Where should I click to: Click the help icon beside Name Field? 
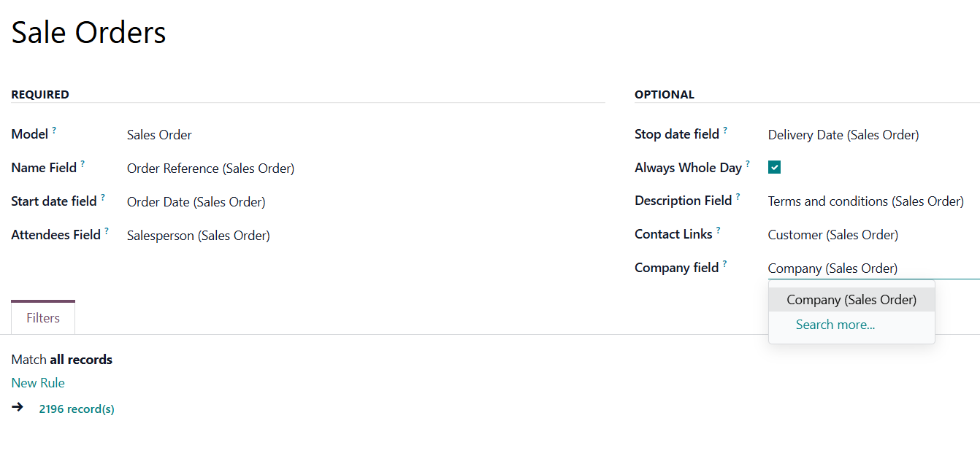[83, 164]
